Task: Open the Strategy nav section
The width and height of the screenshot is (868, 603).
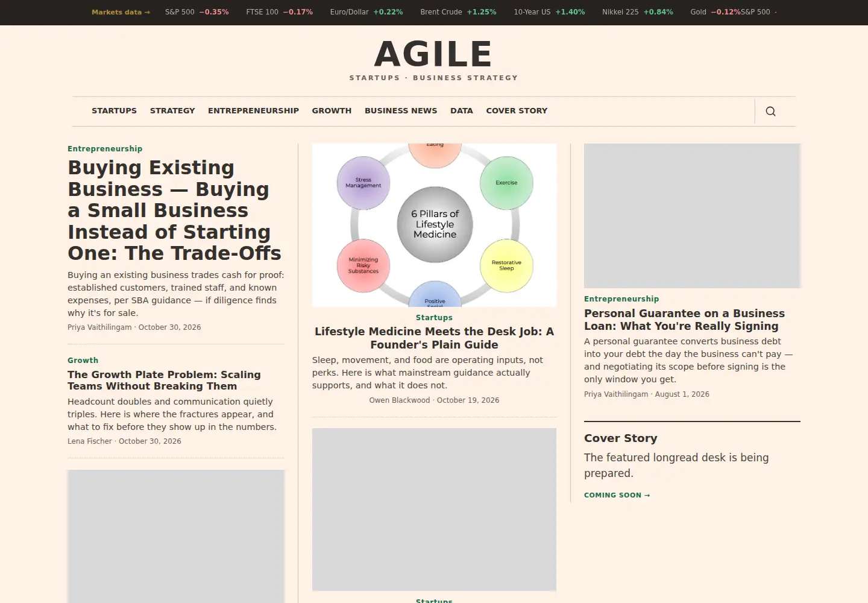Action: [172, 111]
